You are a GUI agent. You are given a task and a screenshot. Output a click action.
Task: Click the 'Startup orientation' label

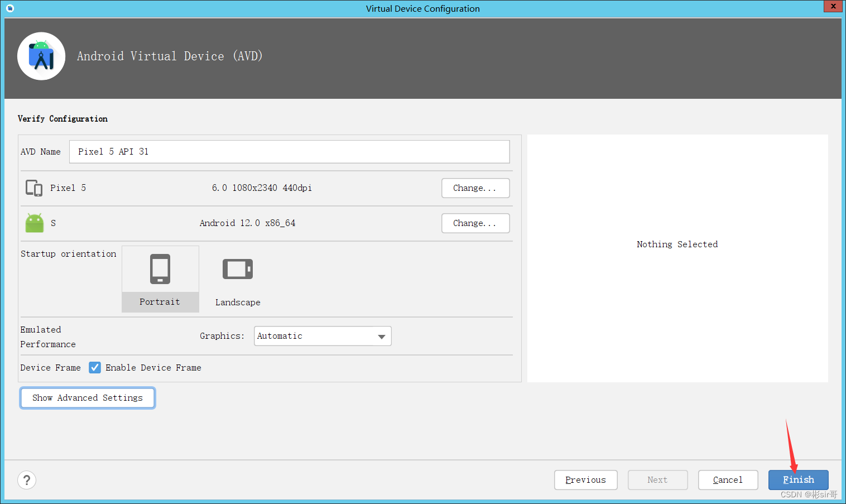[x=69, y=254]
